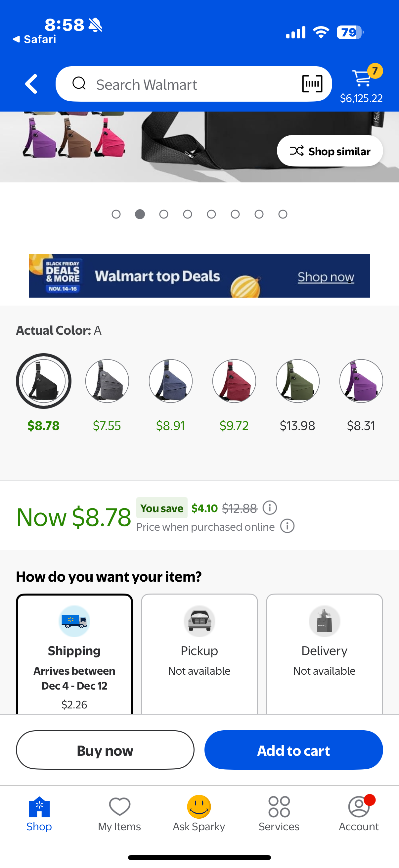Open Ask Sparky assistant
Screen dimensions: 399x868
[199, 813]
